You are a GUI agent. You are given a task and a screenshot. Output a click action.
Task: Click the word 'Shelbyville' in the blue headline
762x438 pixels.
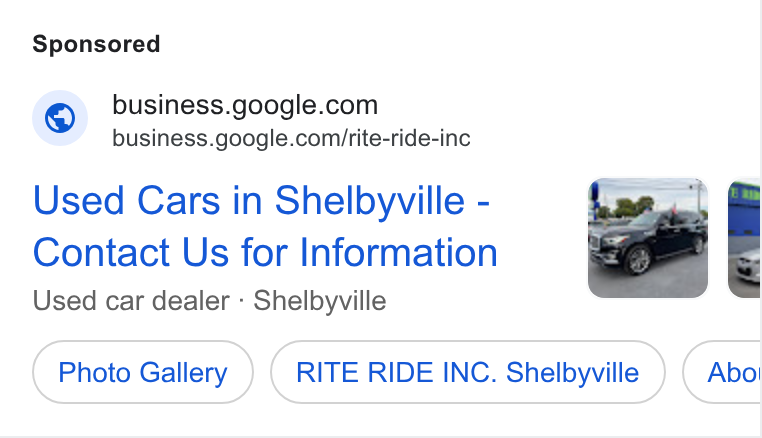pyautogui.click(x=370, y=201)
